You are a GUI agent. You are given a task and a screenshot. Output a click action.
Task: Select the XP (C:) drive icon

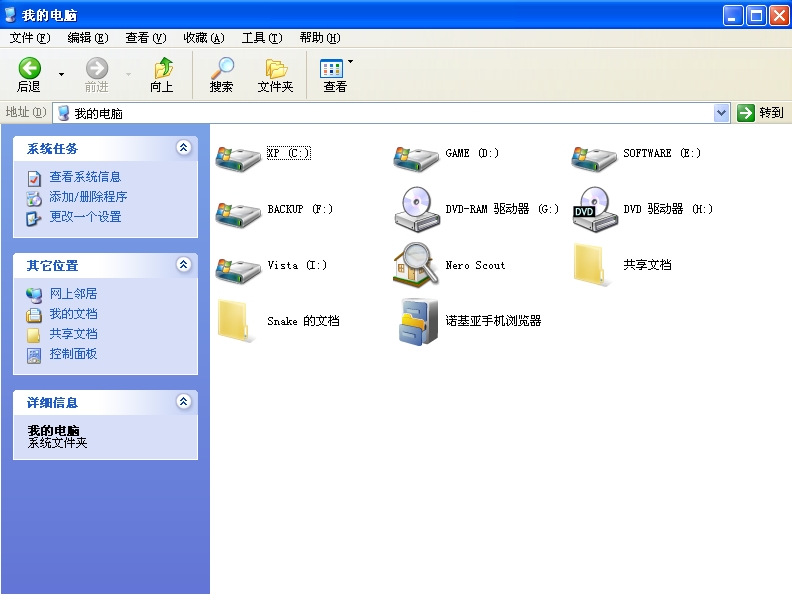click(x=238, y=156)
